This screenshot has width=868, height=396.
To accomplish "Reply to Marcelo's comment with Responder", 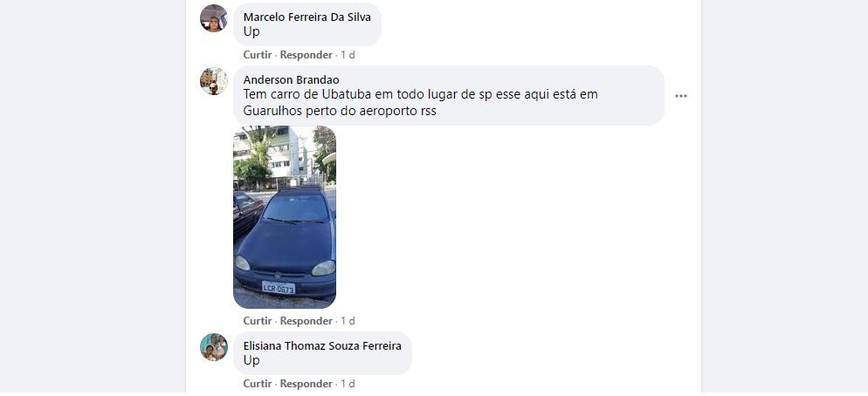I will (307, 55).
